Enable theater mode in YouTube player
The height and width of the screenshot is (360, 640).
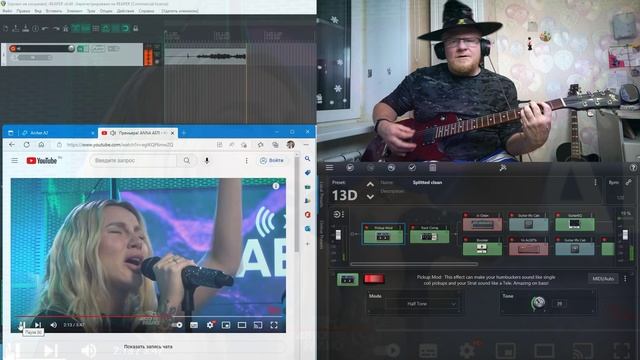coord(242,325)
